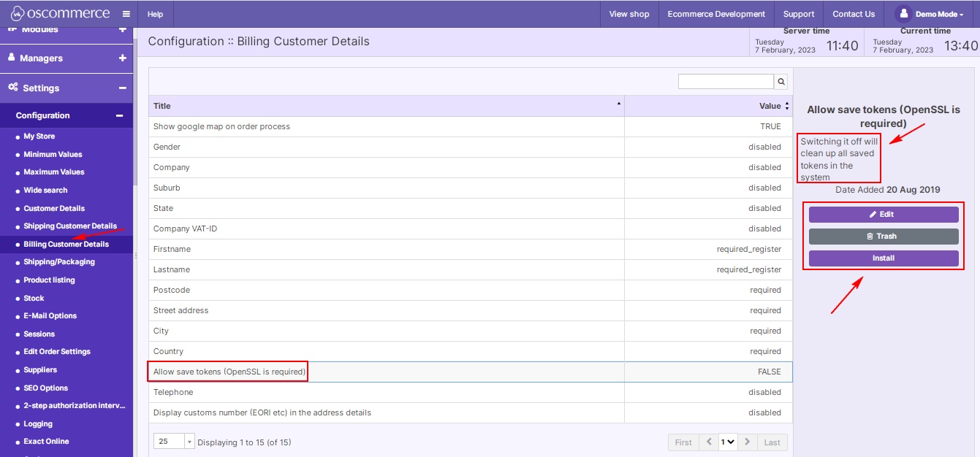The height and width of the screenshot is (457, 980).
Task: Select the Show google map on order process row
Action: (x=471, y=127)
